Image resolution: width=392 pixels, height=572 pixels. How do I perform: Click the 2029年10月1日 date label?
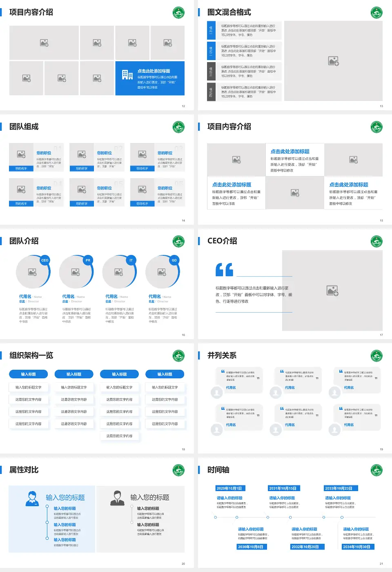pyautogui.click(x=229, y=488)
